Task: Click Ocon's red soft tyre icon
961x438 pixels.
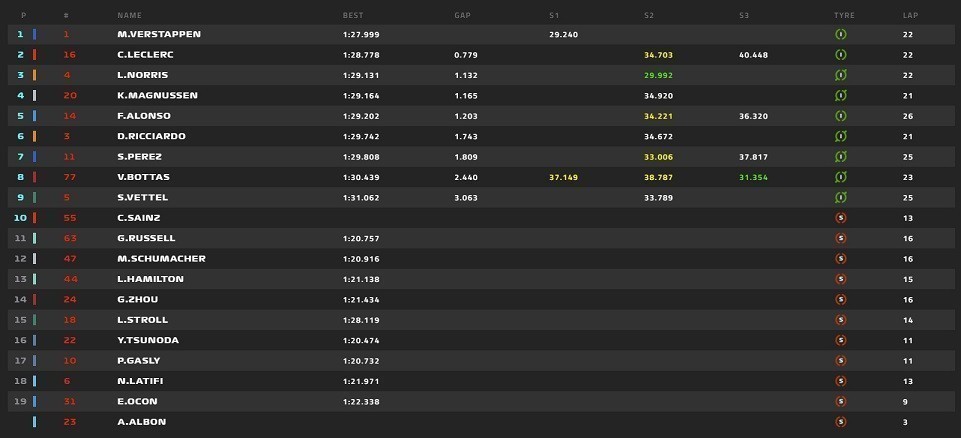Action: (841, 401)
